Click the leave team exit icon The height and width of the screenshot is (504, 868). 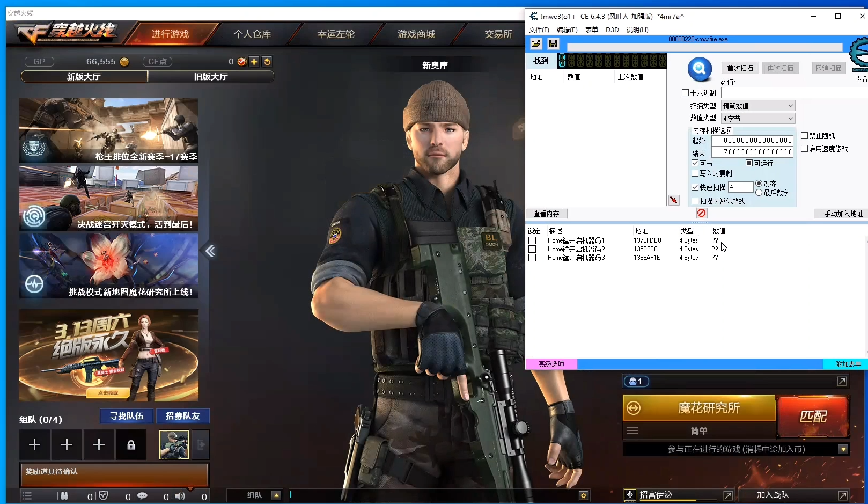[x=201, y=444]
